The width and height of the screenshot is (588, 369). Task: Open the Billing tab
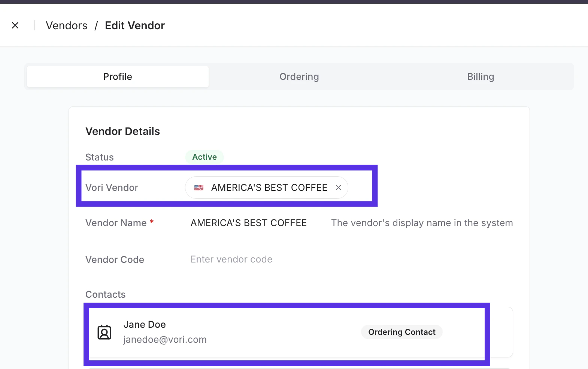click(481, 76)
